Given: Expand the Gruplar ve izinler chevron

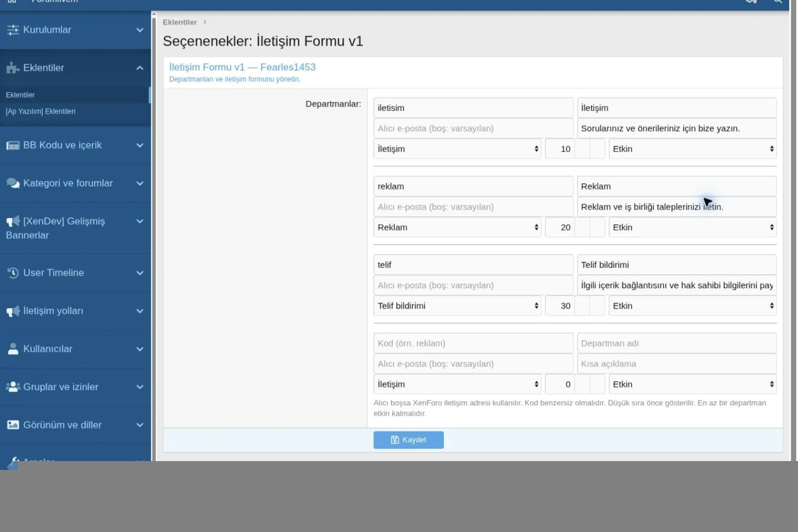Looking at the screenshot, I should pyautogui.click(x=140, y=387).
